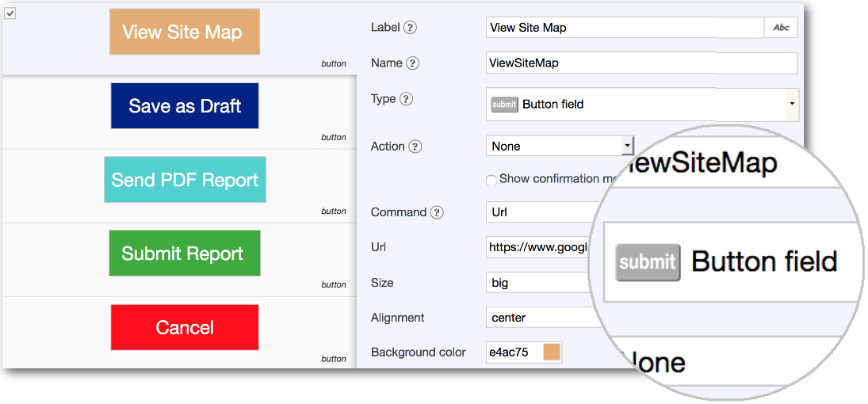
Task: Click the red Cancel button
Action: pos(184,327)
